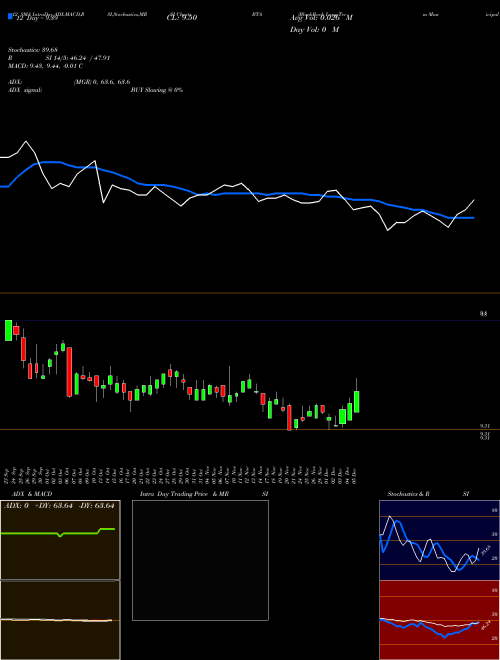Open the red-background RSI chart panel

click(x=439, y=620)
